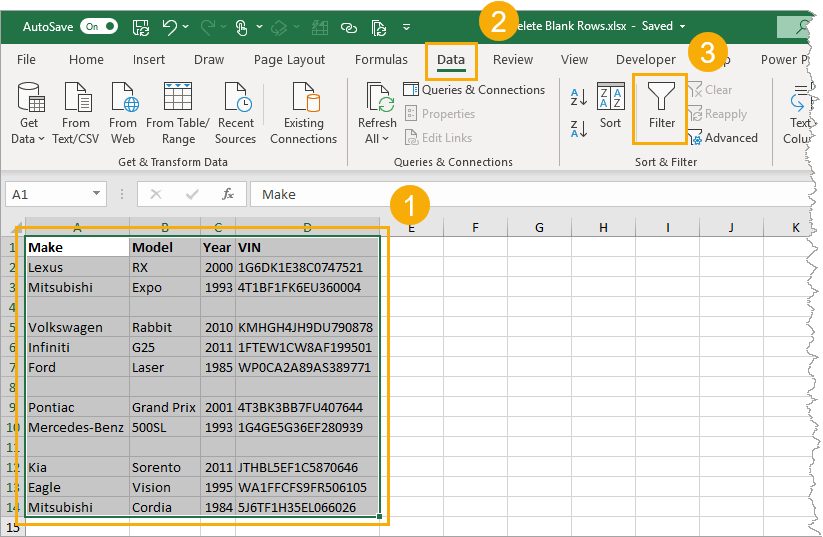
Task: Select column J header
Action: click(731, 227)
